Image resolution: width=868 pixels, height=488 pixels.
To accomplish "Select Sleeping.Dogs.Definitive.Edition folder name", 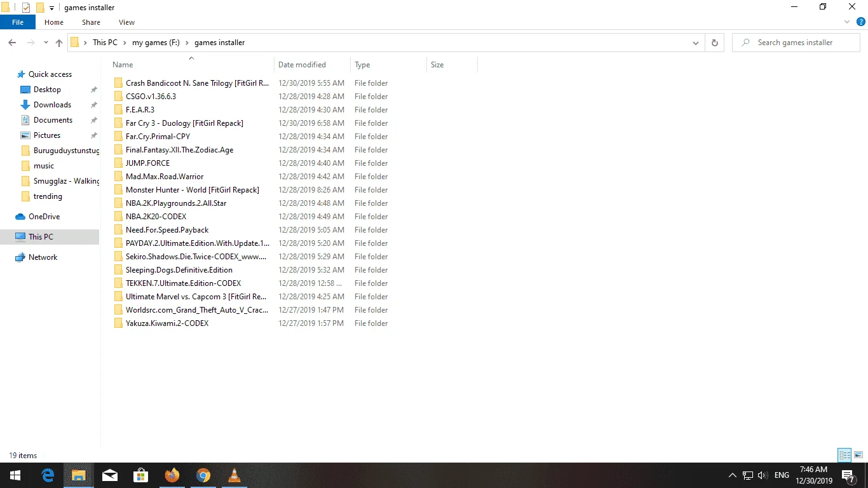I will point(179,270).
